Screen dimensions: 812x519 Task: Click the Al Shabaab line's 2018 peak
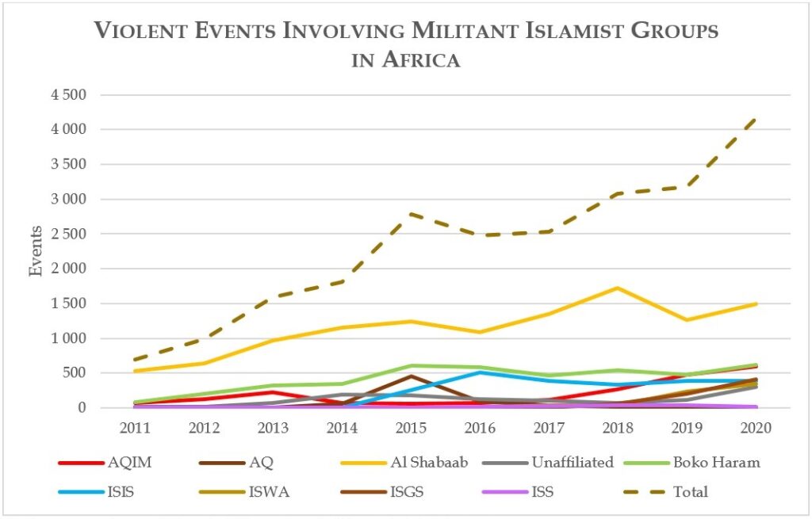[x=618, y=288]
